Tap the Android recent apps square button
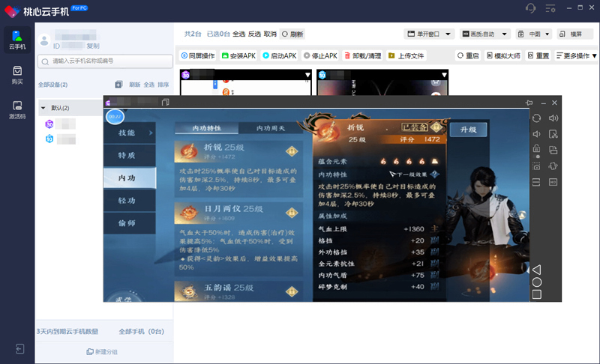Image resolution: width=600 pixels, height=364 pixels. (537, 294)
